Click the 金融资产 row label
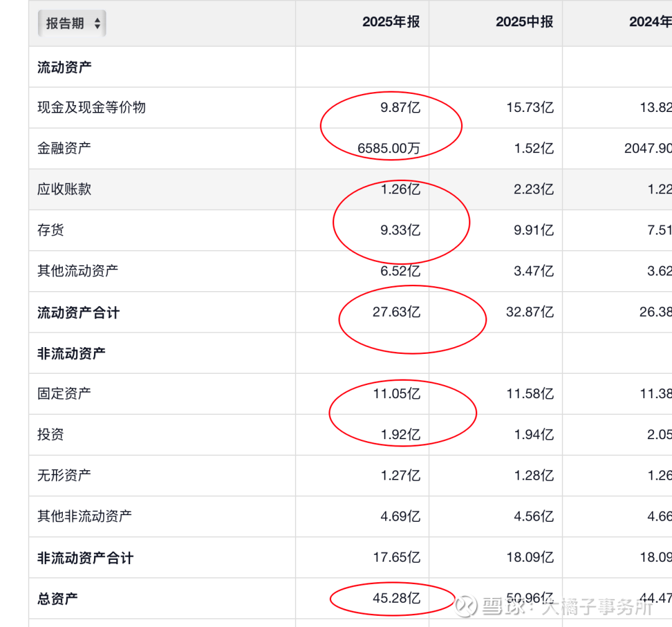Viewport: 672px width, 627px height. 64,148
